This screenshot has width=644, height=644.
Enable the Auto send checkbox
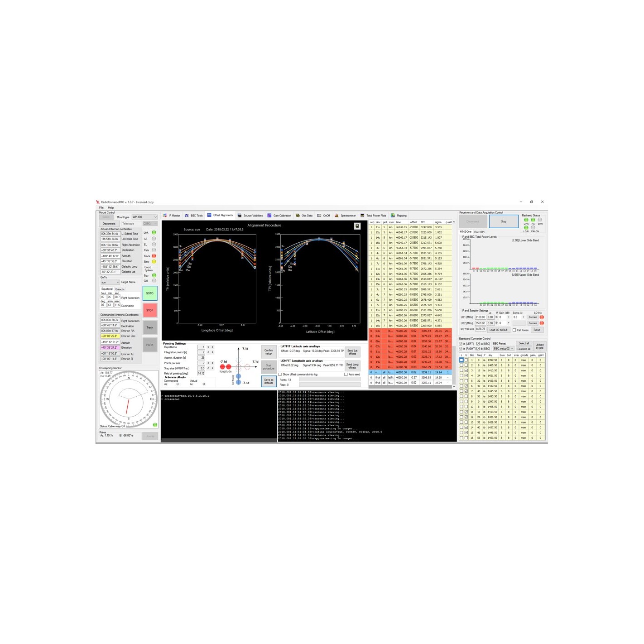pos(346,375)
